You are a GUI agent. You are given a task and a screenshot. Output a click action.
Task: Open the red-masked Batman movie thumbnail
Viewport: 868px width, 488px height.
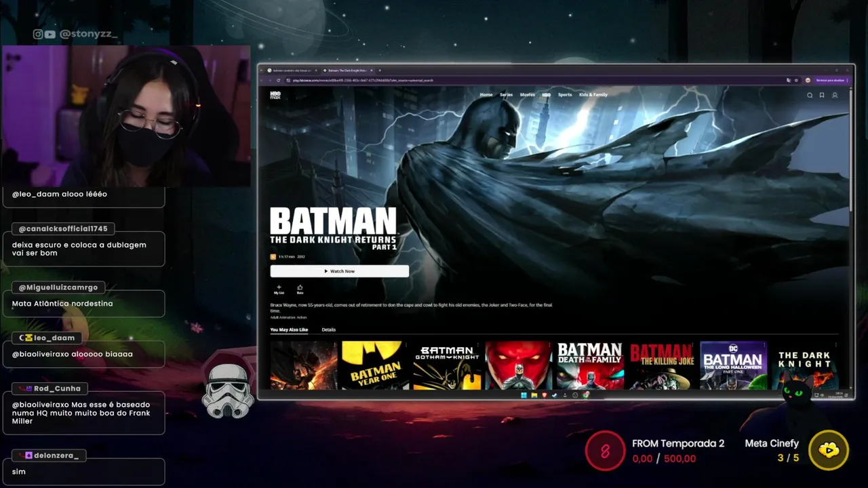pyautogui.click(x=519, y=365)
